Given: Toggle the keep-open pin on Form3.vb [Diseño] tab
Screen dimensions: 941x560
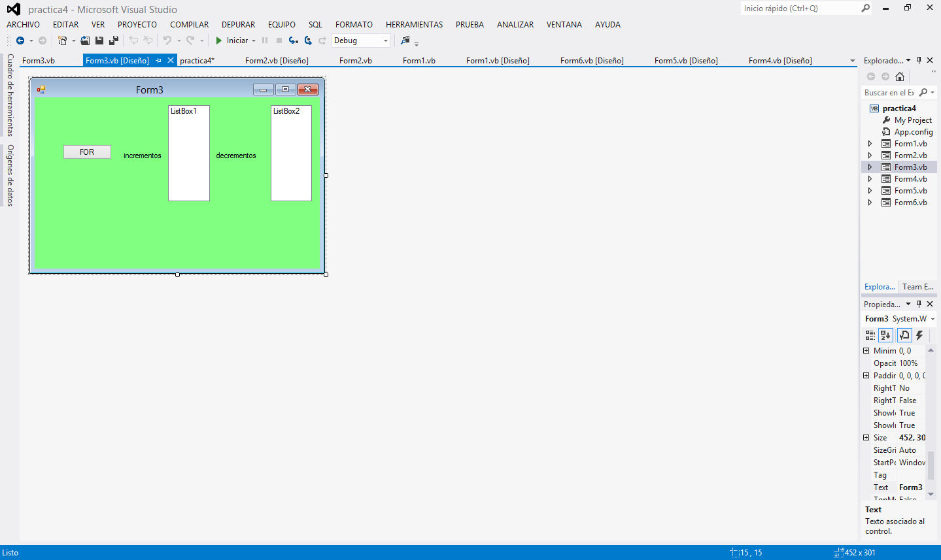Looking at the screenshot, I should tap(159, 60).
